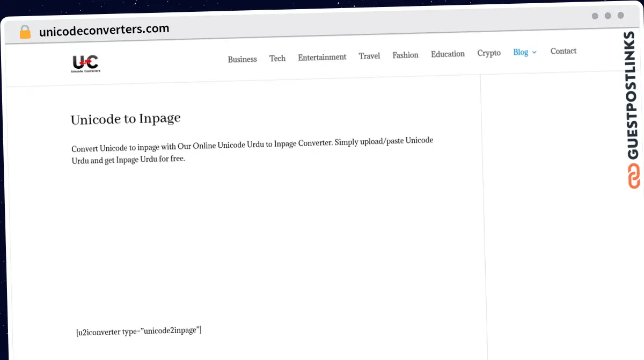The height and width of the screenshot is (360, 644).
Task: Click the unicodeconverters.com address text
Action: [104, 30]
